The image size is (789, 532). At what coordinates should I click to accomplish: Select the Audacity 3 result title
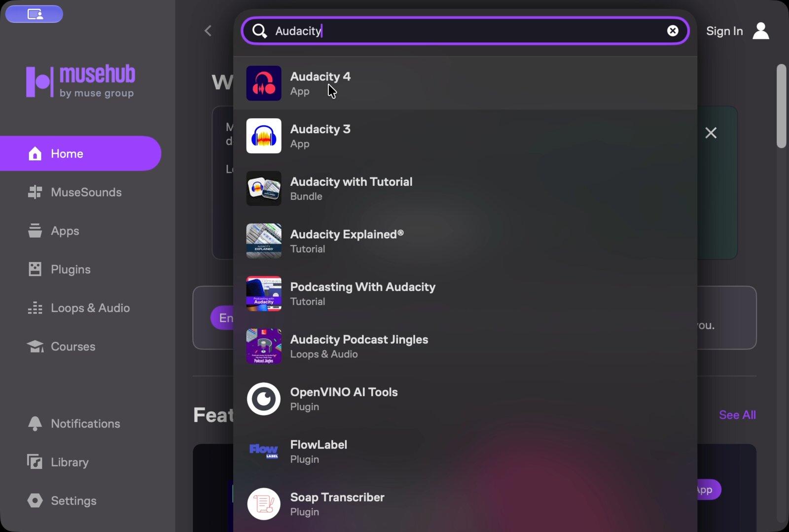pos(320,129)
